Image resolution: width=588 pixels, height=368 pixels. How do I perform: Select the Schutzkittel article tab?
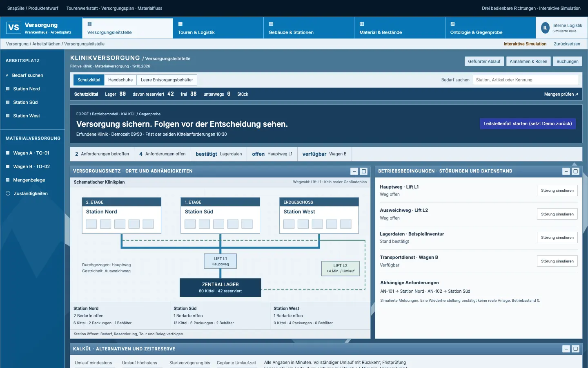(x=89, y=80)
